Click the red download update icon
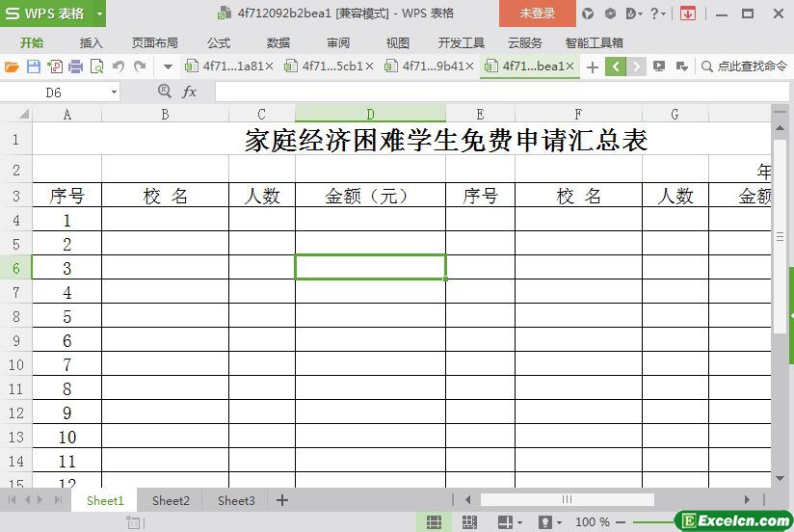The image size is (794, 532). 688,13
